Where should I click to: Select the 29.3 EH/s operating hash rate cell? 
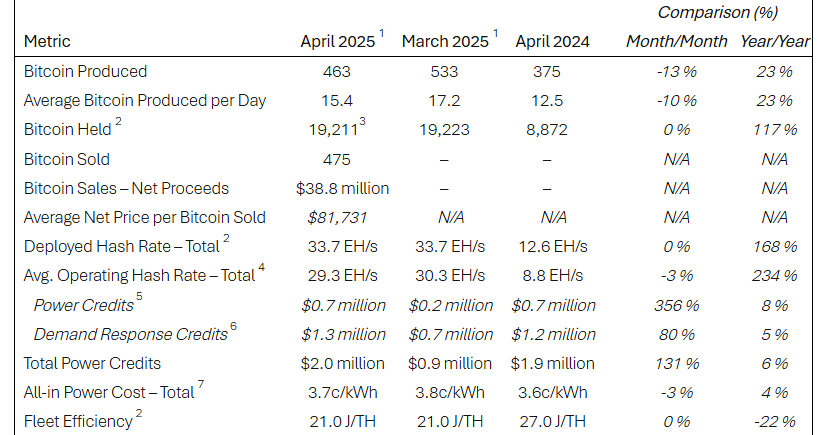(342, 276)
